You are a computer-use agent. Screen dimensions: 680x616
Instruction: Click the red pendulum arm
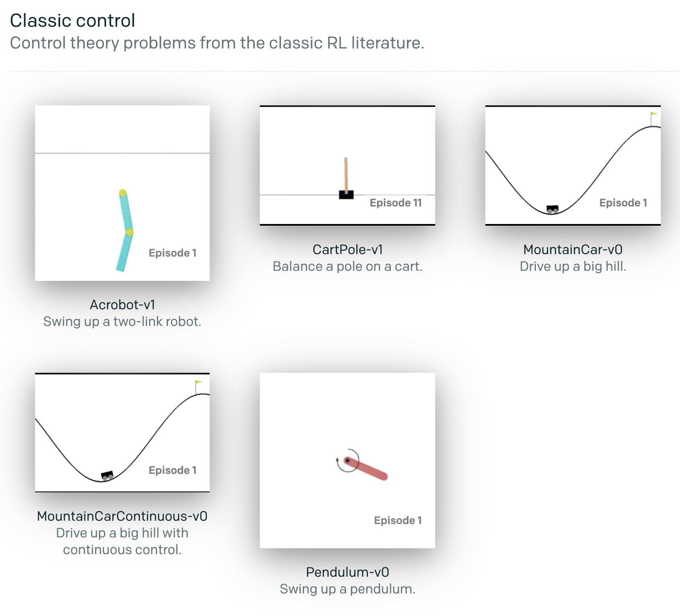[x=365, y=468]
